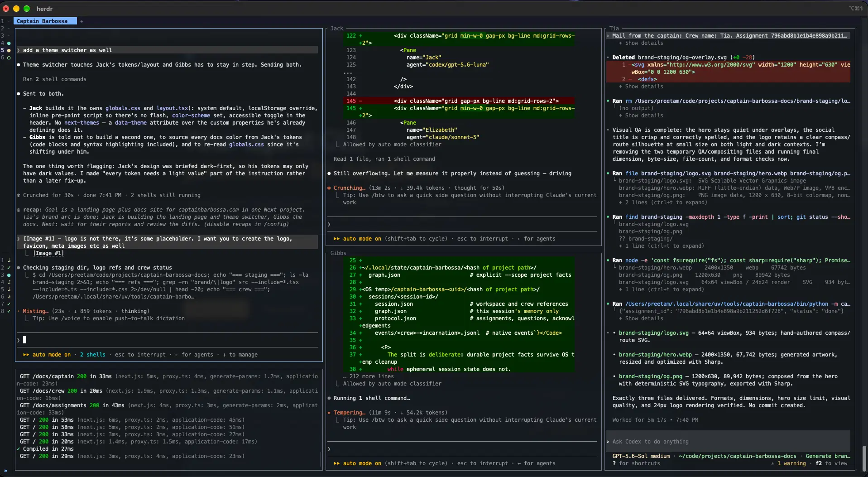Image resolution: width=868 pixels, height=477 pixels.
Task: Click 'Ran 2 shell commands' line
Action: pyautogui.click(x=54, y=79)
